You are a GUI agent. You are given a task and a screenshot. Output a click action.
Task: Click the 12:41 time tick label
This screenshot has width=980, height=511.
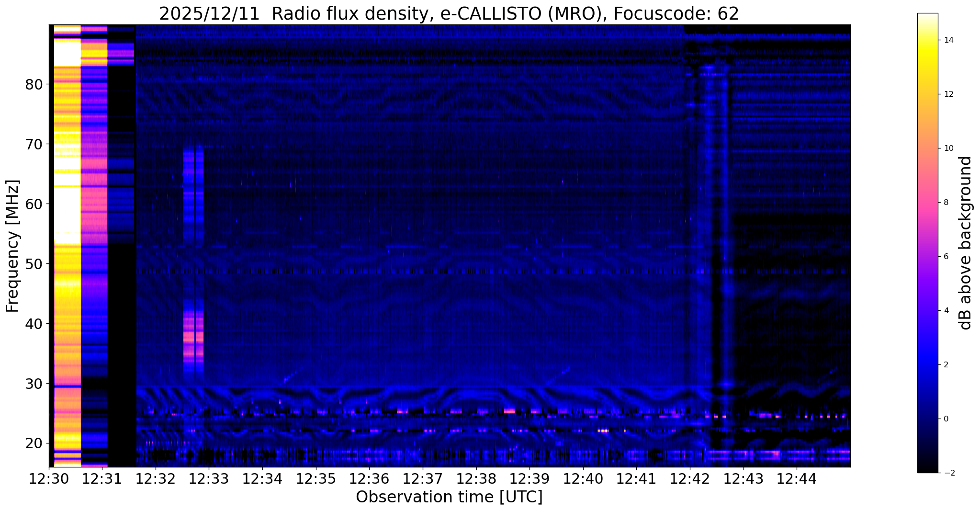coord(636,478)
